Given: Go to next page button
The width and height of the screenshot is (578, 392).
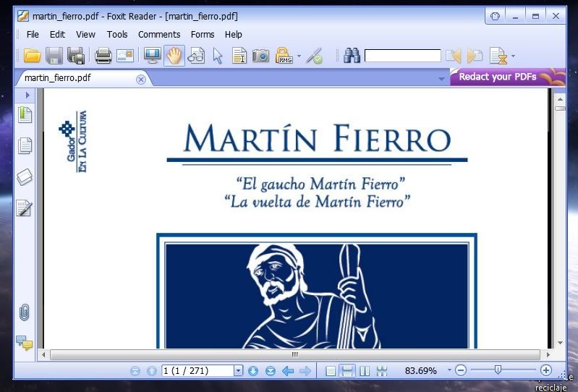Looking at the screenshot, I should coord(253,370).
